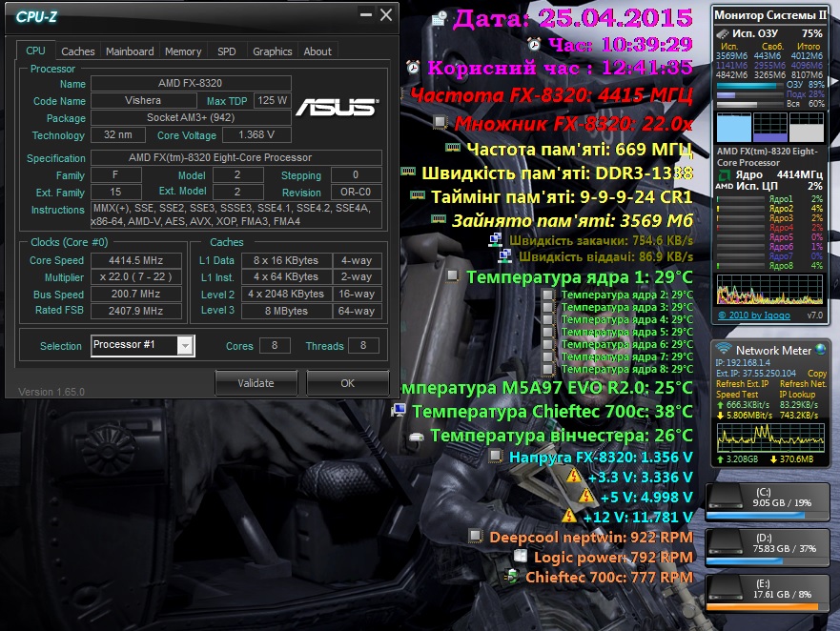The height and width of the screenshot is (631, 840).
Task: Open IP Lookup in Network Meter
Action: point(797,395)
